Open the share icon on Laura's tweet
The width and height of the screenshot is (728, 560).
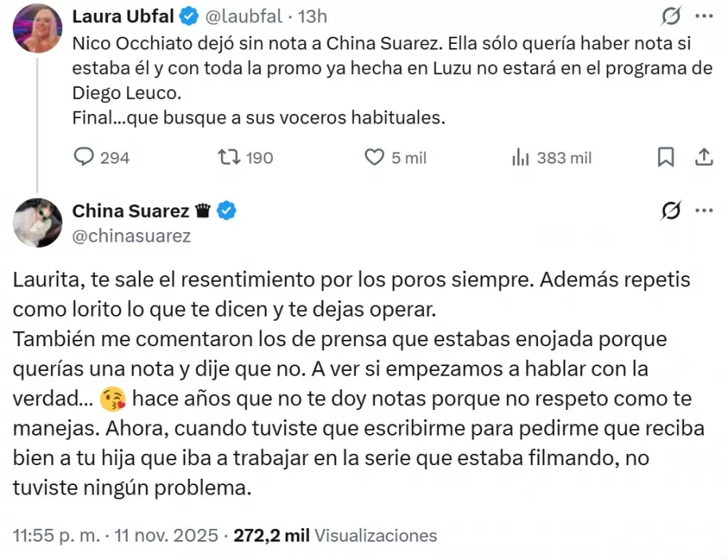point(705,157)
